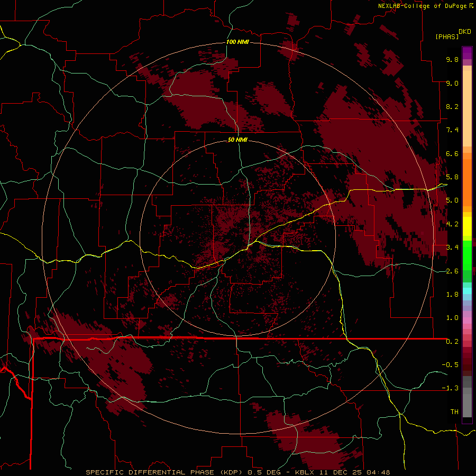Click the [PHAS] unit label
Screen dimensions: 476x476
tap(447, 37)
